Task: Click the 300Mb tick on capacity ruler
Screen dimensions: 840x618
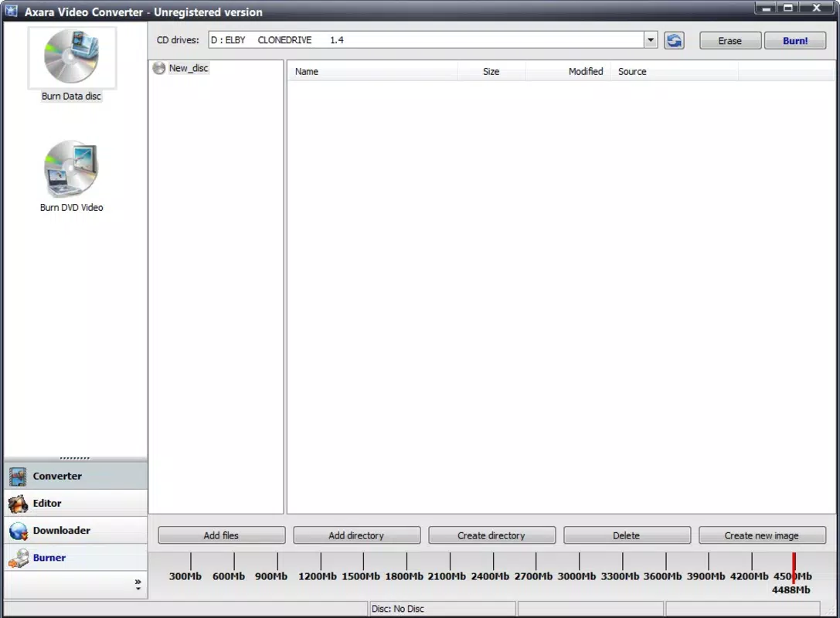Action: [191, 562]
